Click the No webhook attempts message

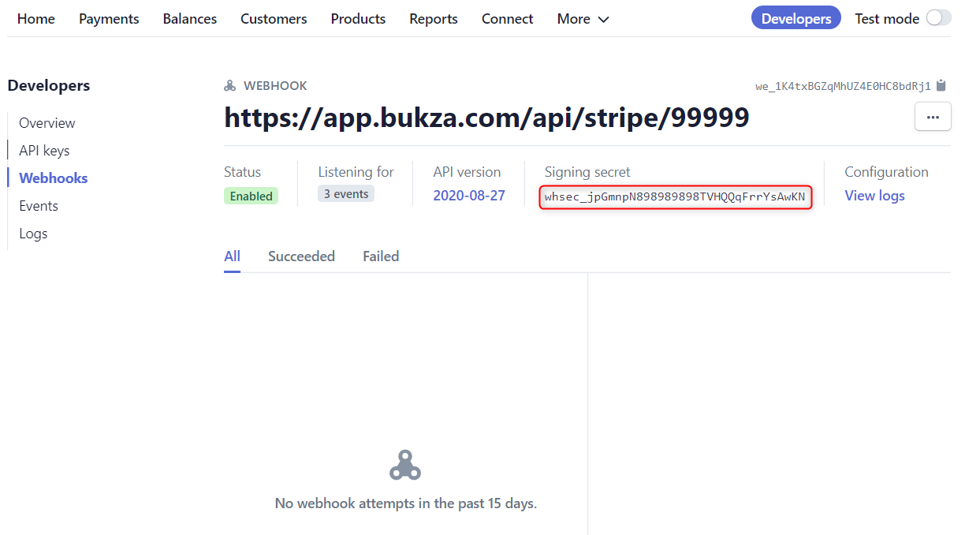coord(406,503)
